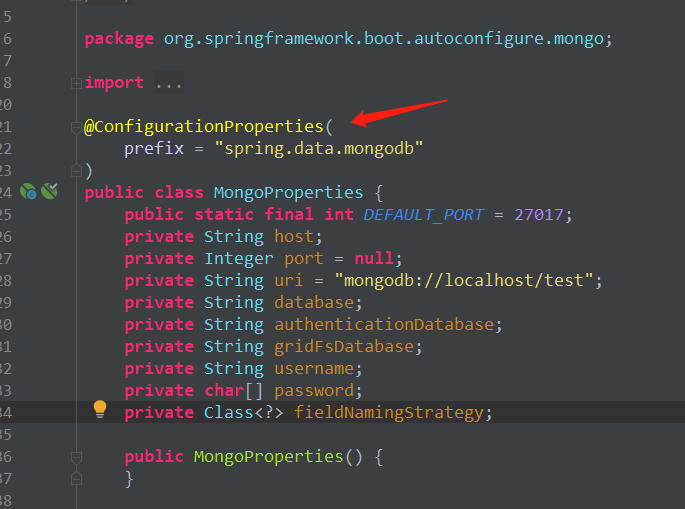Click the fold end marker below the prefix line
Screen dimensions: 685x509
[x=76, y=171]
